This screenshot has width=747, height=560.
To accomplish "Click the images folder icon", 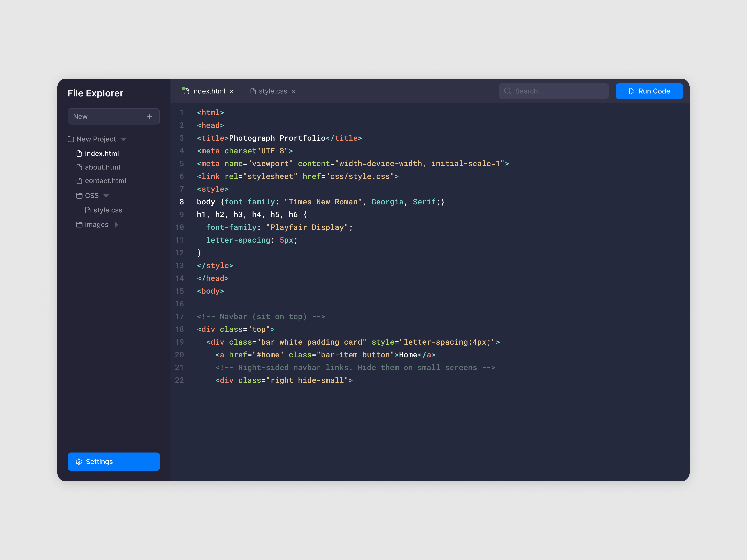I will pyautogui.click(x=79, y=225).
